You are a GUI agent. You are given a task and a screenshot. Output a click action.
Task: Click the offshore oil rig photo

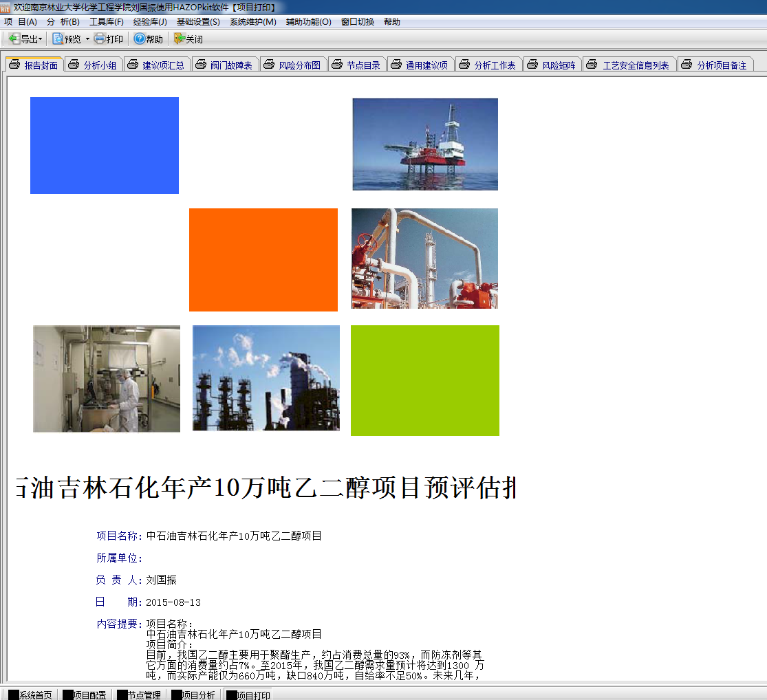[x=425, y=144]
